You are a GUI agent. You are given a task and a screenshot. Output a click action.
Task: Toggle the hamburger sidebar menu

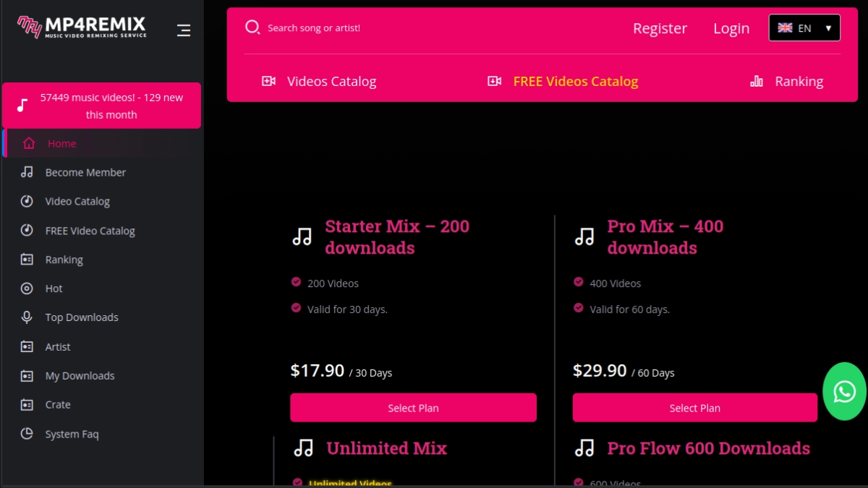pyautogui.click(x=184, y=30)
